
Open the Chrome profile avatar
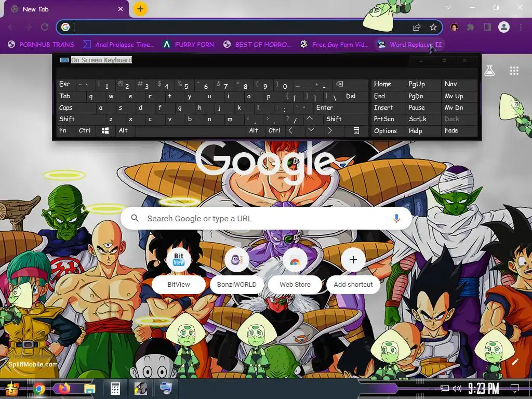[504, 27]
